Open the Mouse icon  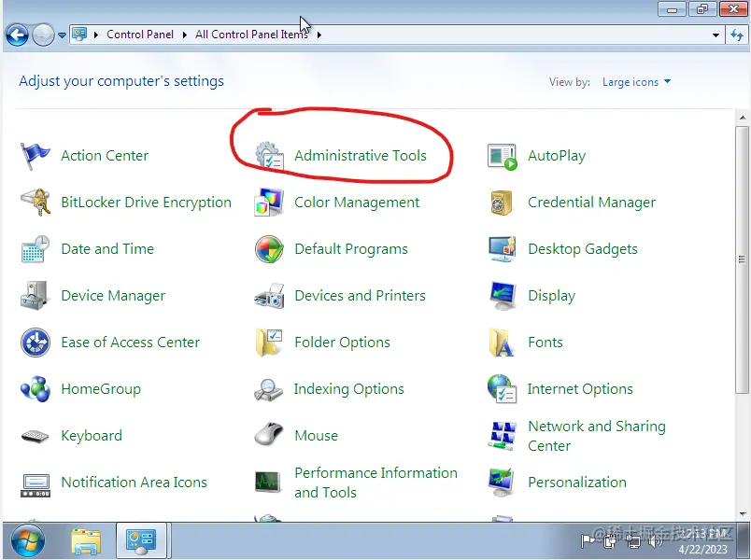pyautogui.click(x=269, y=435)
